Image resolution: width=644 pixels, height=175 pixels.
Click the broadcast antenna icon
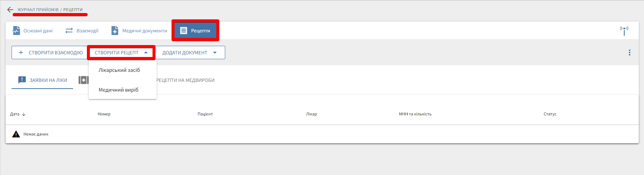624,30
